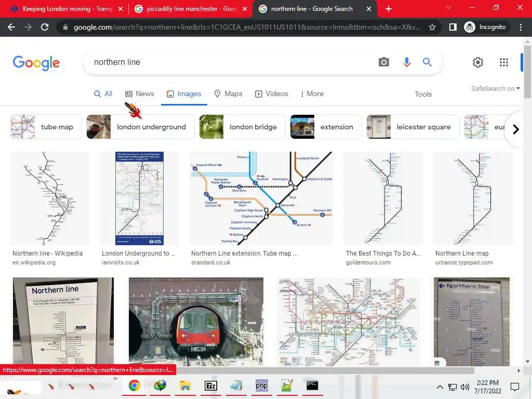Screen dimensions: 532x399
Task: Open the globe browser taskbar icon
Action: 160,386
